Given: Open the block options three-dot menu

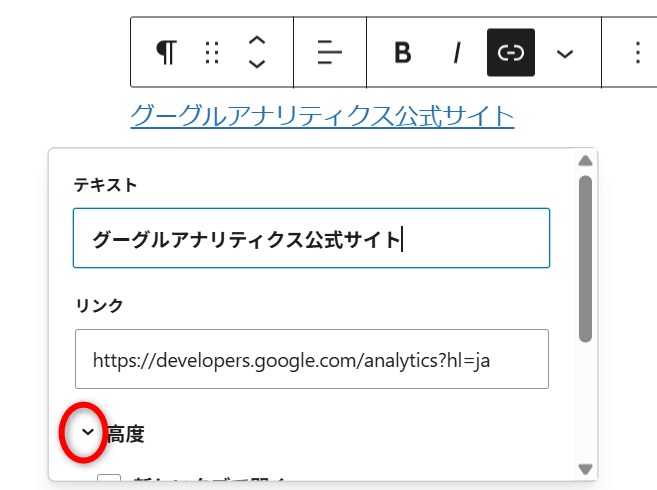Looking at the screenshot, I should 638,52.
